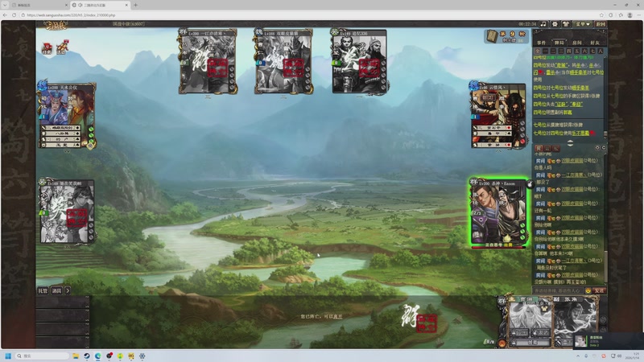
Task: Open a new browser tab
Action: [135, 5]
